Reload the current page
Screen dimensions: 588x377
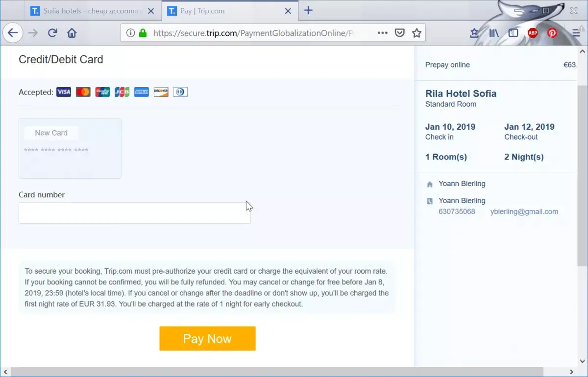pos(52,33)
